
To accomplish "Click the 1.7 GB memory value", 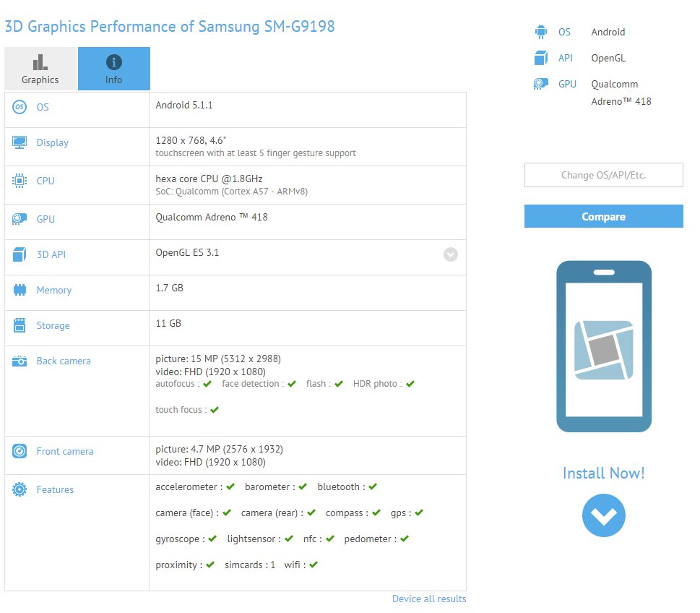I will pyautogui.click(x=169, y=288).
